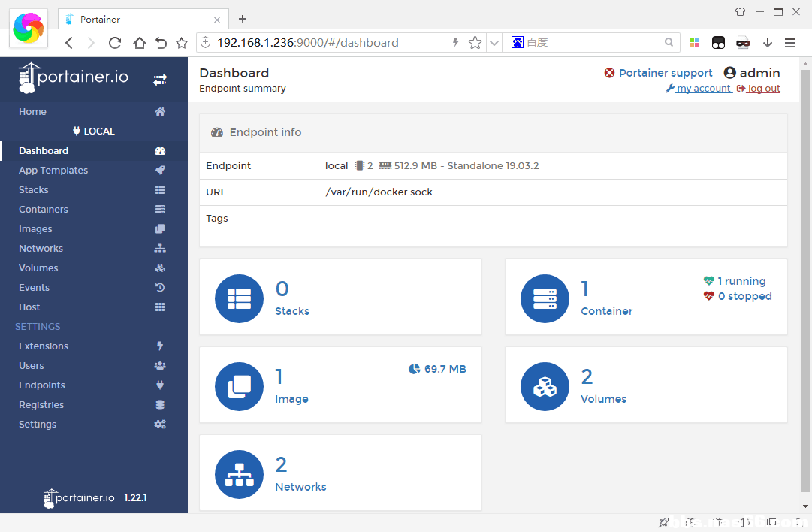Select App Templates in the sidebar
The width and height of the screenshot is (812, 532).
(x=53, y=171)
